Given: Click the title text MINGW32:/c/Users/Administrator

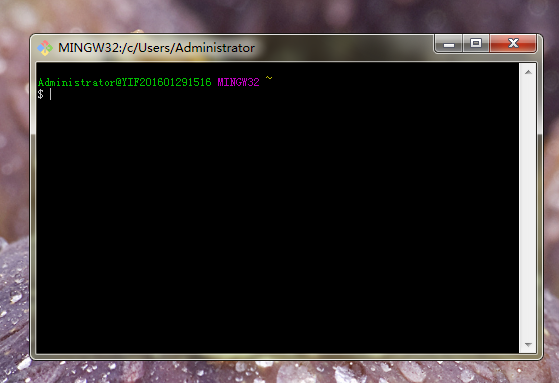Looking at the screenshot, I should click(x=157, y=48).
